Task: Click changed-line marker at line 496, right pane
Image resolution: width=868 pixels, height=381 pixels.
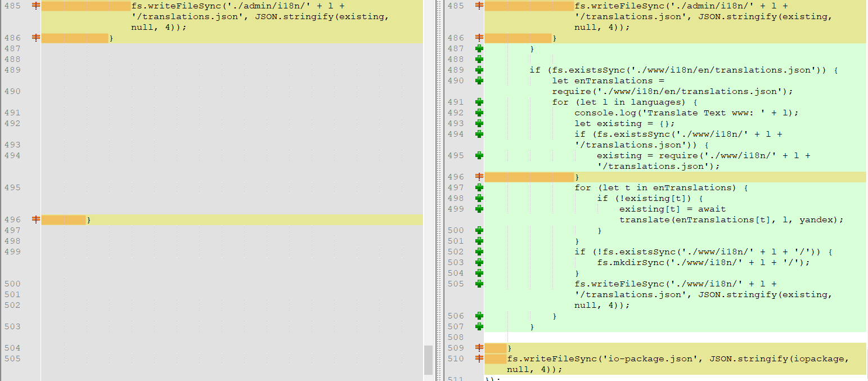Action: [x=479, y=177]
